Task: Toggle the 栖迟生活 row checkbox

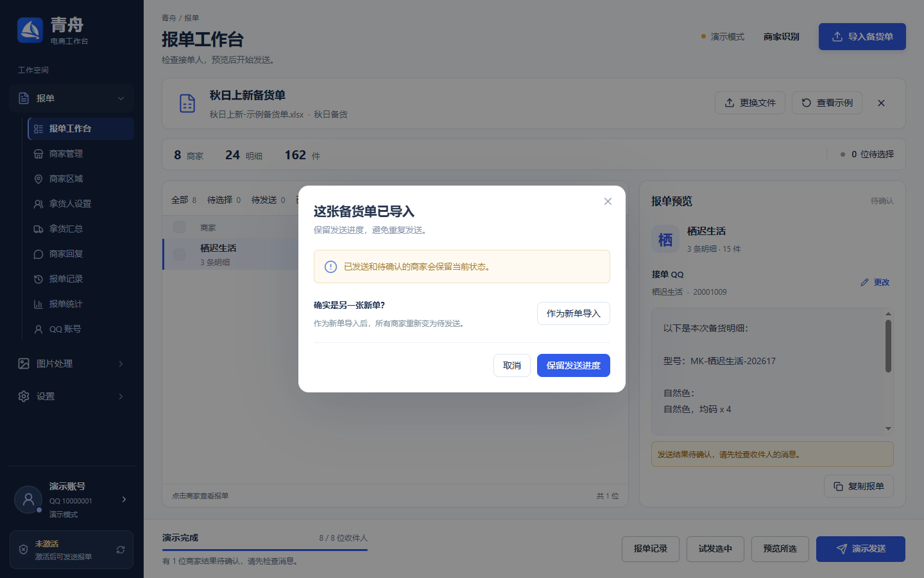Action: pos(180,254)
